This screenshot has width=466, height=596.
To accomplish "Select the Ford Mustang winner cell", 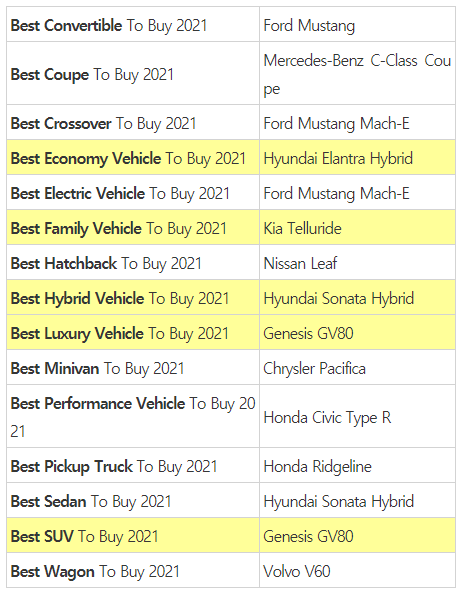I will coord(357,24).
